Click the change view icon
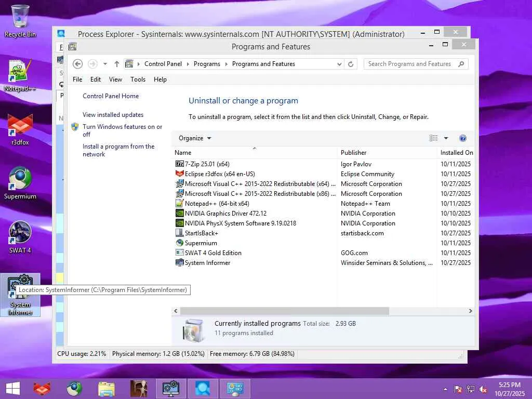The image size is (532, 399). pos(433,138)
